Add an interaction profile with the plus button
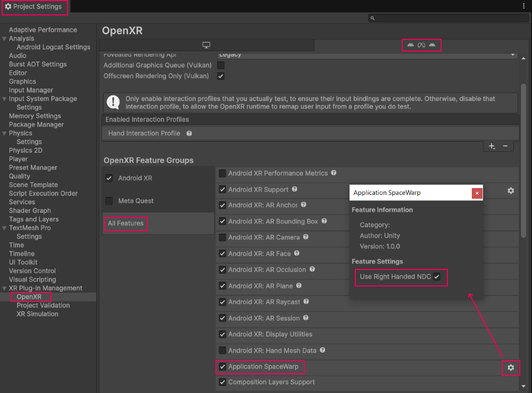Screen dimensions: 532x393 pyautogui.click(x=492, y=146)
